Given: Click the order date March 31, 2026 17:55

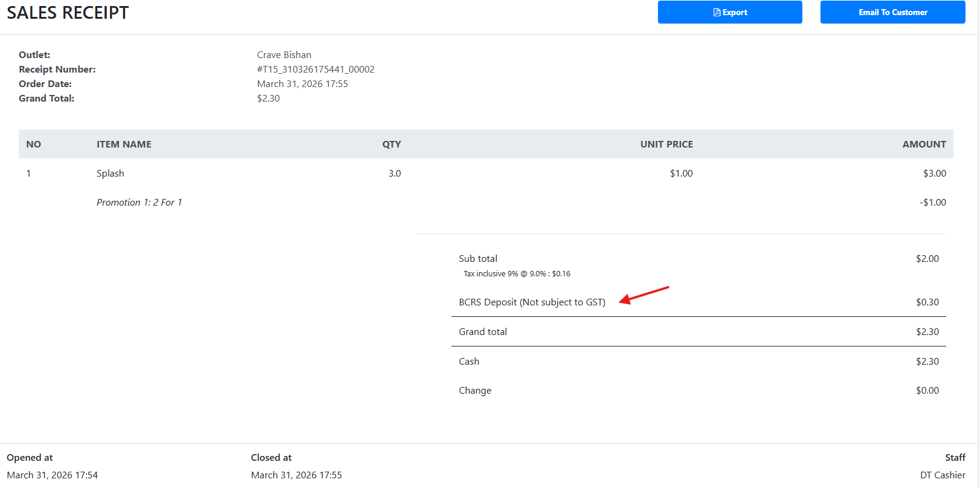Looking at the screenshot, I should pyautogui.click(x=302, y=84).
